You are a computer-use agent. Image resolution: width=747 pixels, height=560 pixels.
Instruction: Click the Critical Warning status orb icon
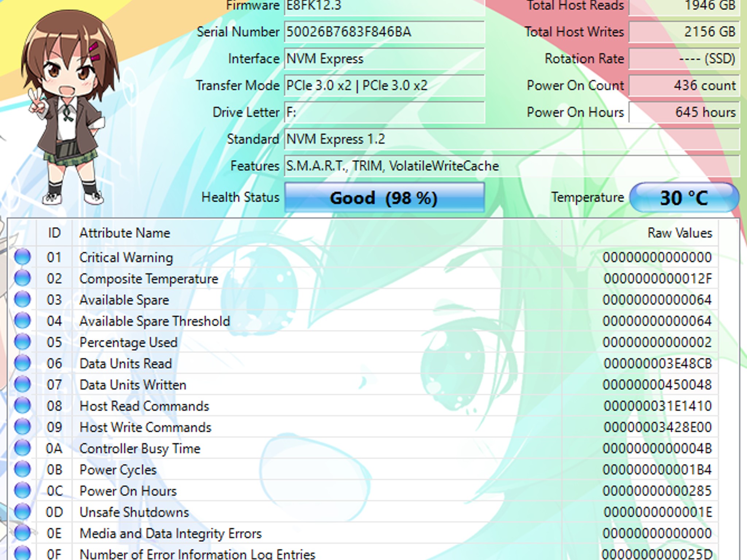[x=22, y=257]
